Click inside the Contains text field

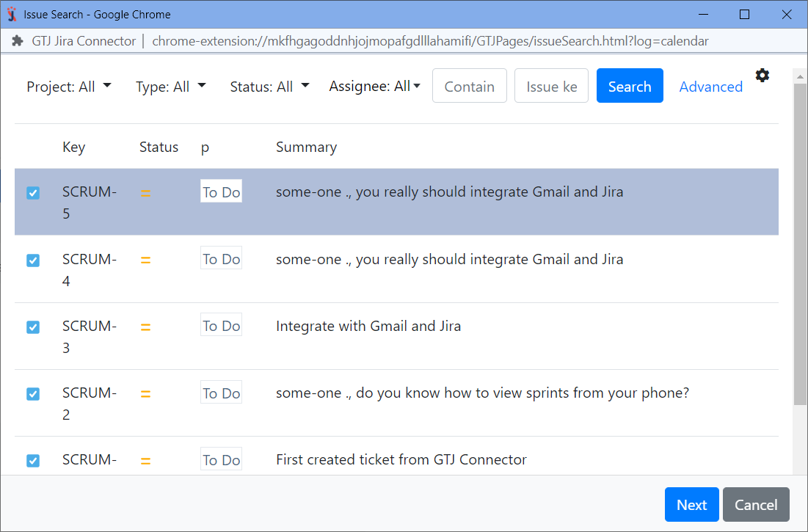pyautogui.click(x=470, y=86)
